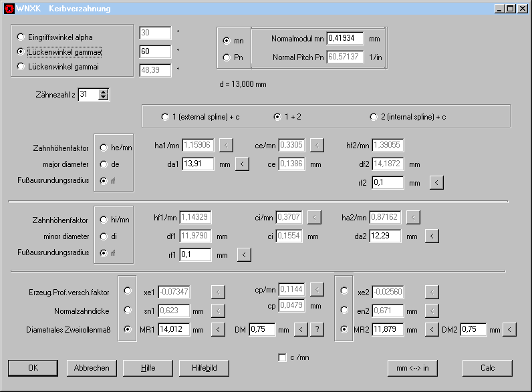Click the arrow button next to rf2 field

tap(436, 182)
